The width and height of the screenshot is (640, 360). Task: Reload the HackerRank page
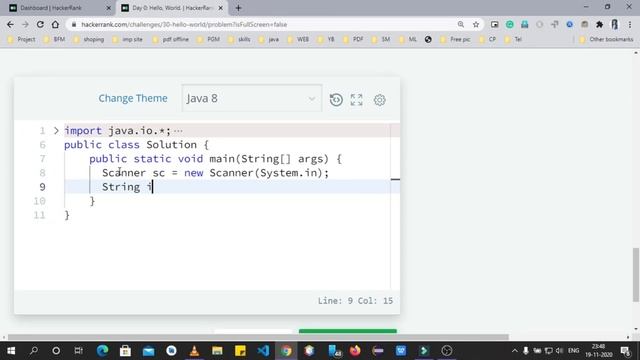point(40,24)
